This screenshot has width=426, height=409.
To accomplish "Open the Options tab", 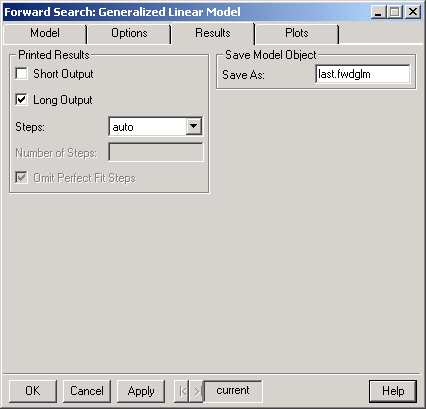I will coord(129,33).
